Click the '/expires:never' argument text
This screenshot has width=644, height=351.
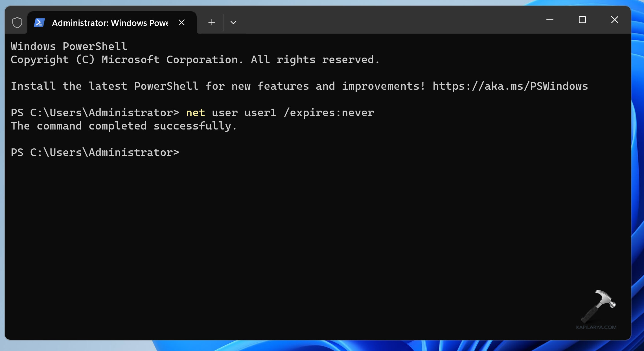(x=329, y=113)
